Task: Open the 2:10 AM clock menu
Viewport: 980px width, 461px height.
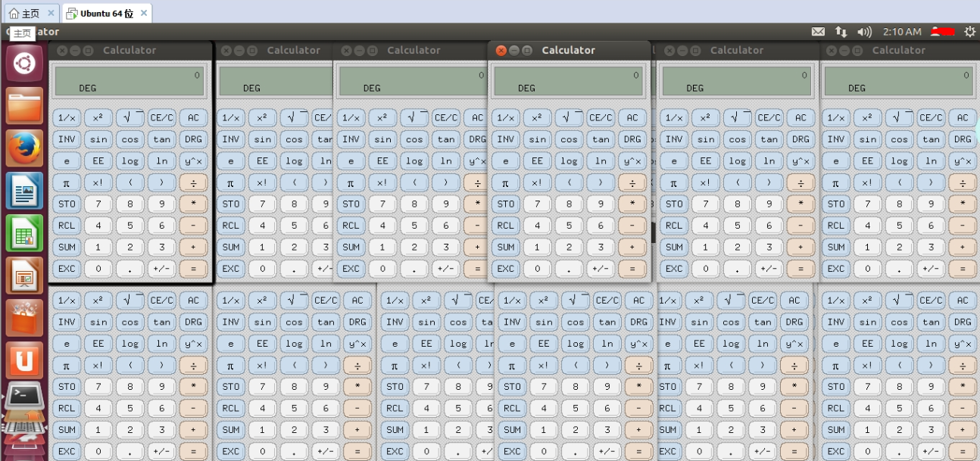Action: pyautogui.click(x=902, y=32)
